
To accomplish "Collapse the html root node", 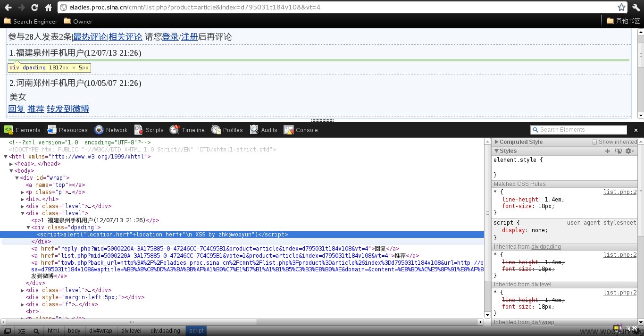I will coord(6,157).
